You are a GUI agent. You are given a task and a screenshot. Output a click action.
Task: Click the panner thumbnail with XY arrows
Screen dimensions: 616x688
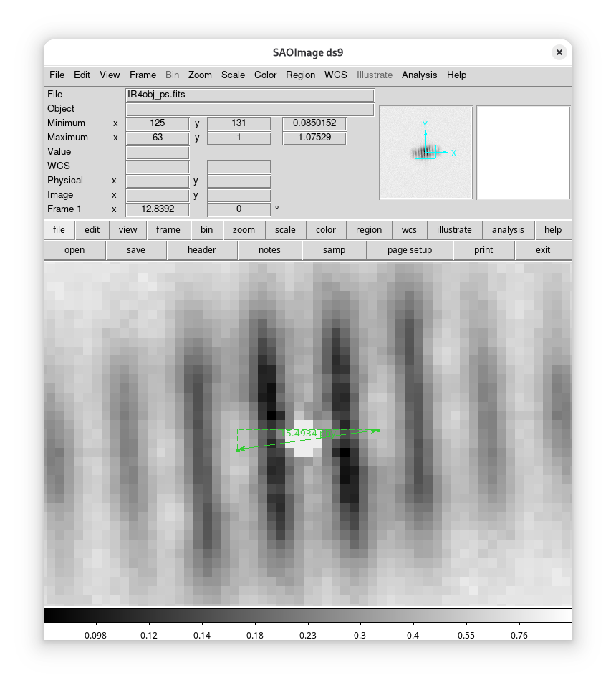pos(425,152)
